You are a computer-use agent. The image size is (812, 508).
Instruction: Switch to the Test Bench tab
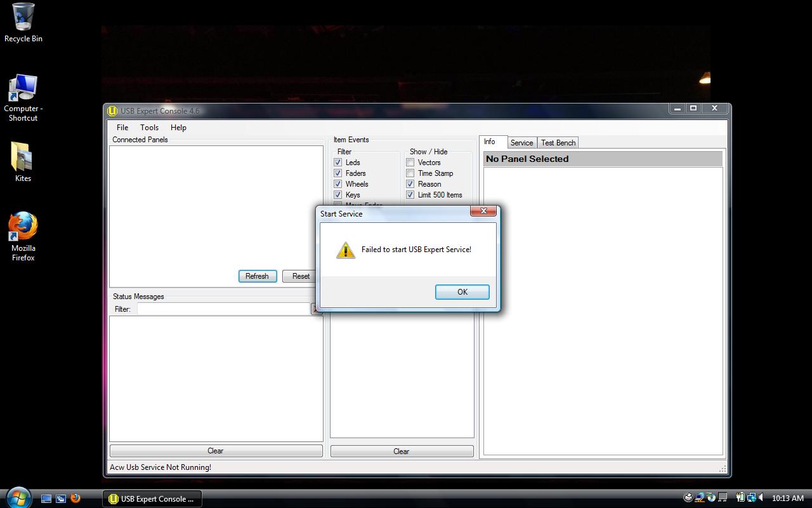click(x=558, y=143)
